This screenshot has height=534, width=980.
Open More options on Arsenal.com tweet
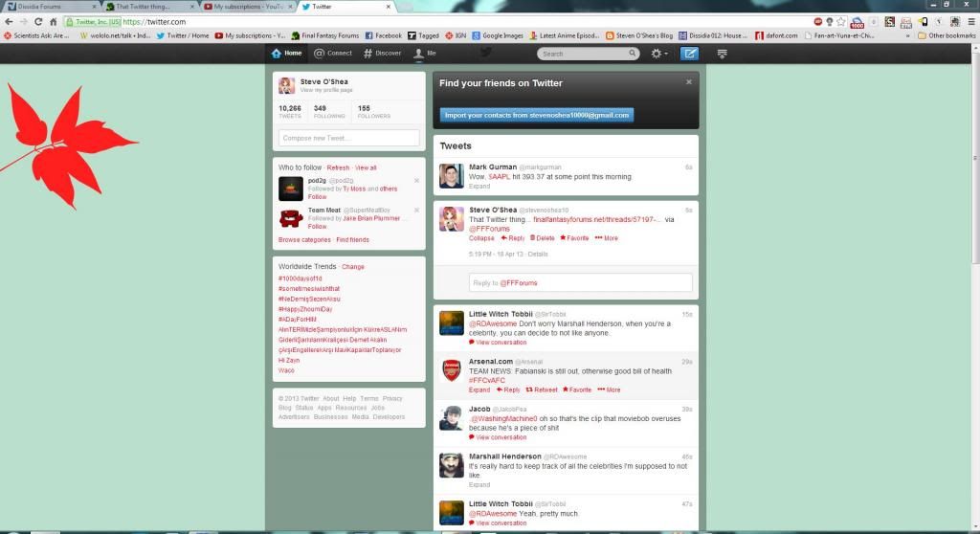click(x=609, y=389)
